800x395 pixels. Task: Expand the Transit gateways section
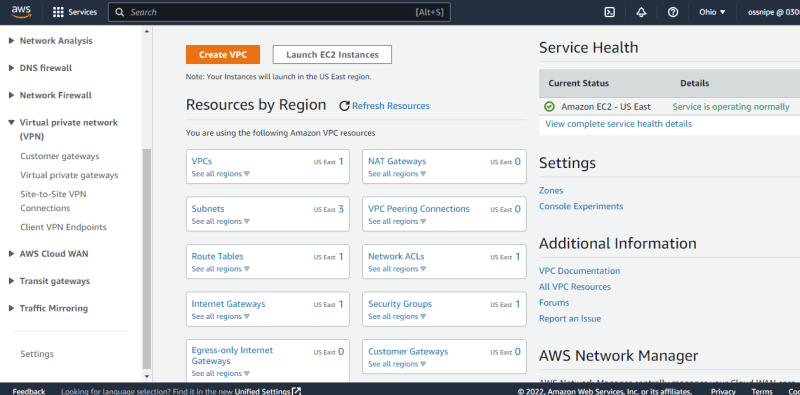tap(12, 281)
